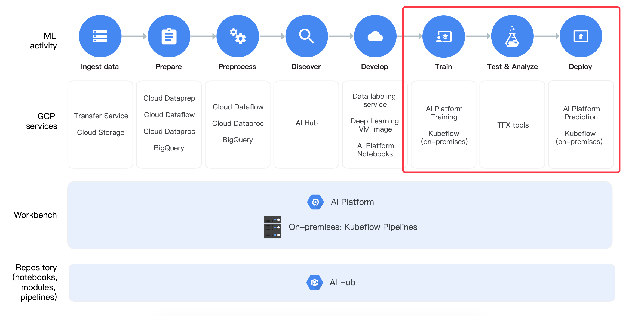
Task: Select the Preprocess gears icon
Action: 238,36
